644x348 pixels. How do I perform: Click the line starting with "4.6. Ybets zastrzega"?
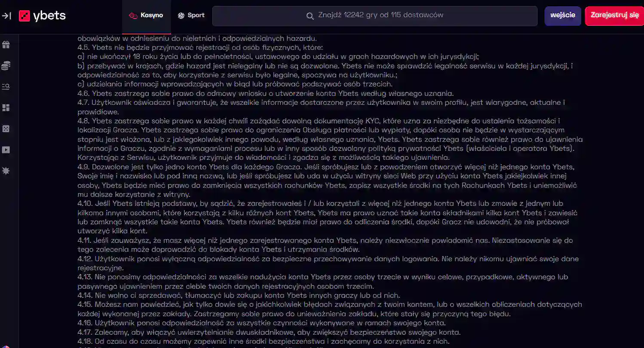point(266,93)
